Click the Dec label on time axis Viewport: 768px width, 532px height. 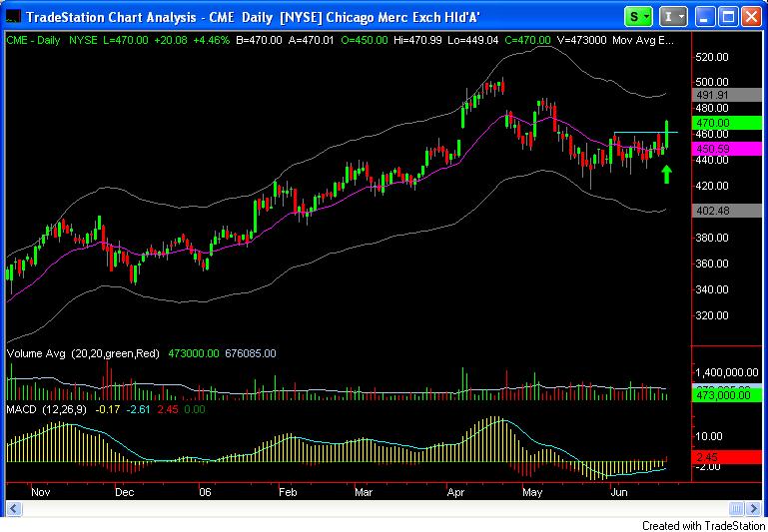click(123, 492)
